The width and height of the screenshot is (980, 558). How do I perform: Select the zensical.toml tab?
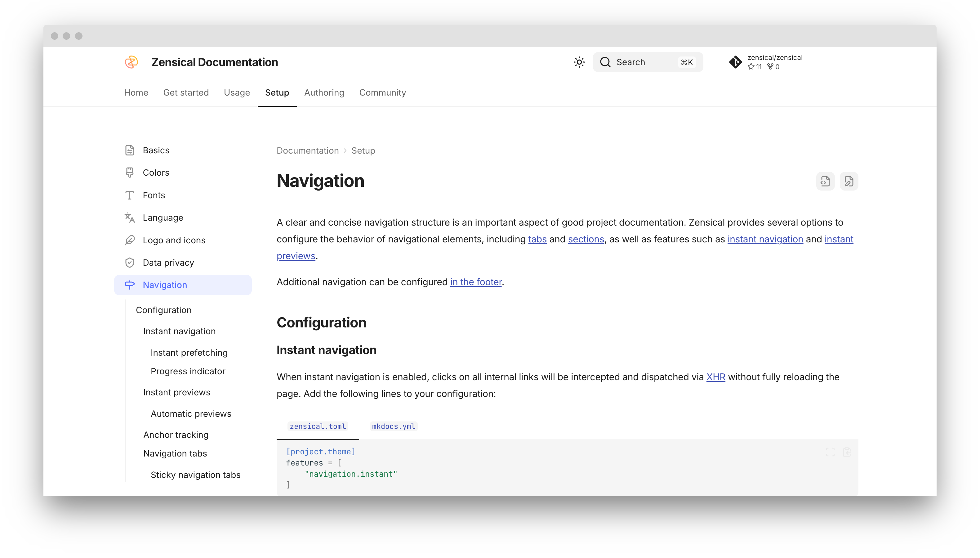[318, 426]
